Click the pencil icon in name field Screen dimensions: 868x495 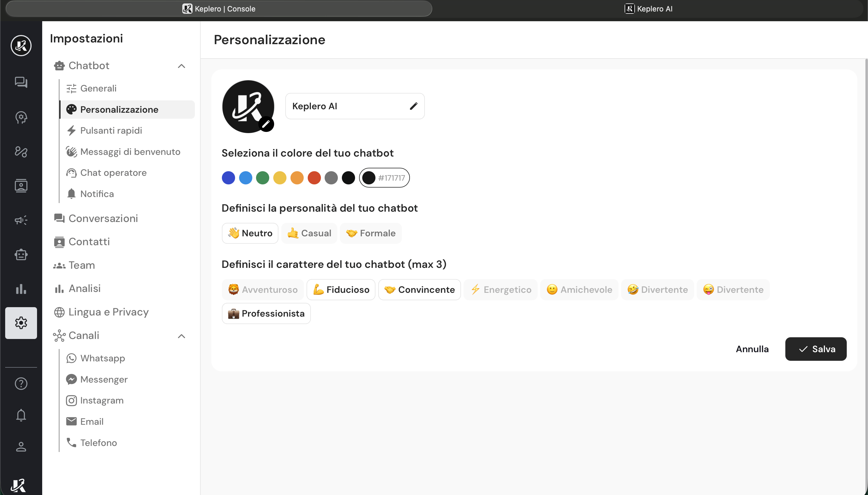(413, 106)
